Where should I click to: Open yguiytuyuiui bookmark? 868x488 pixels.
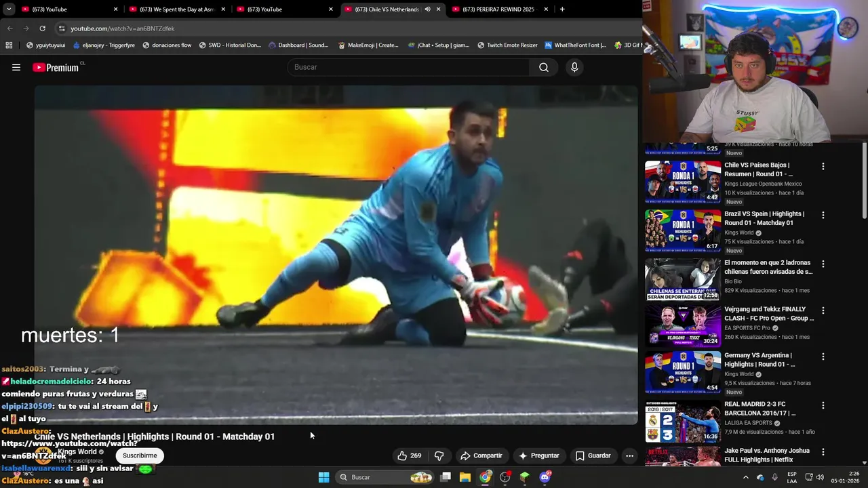[45, 45]
